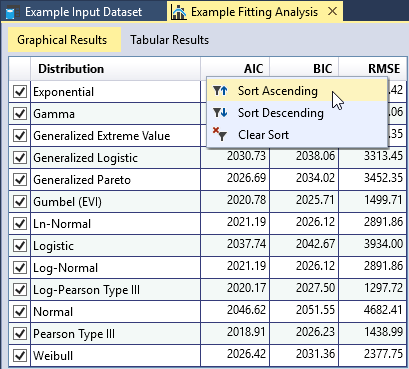Toggle Generalized Pareto checkbox
The image size is (409, 369).
coord(20,179)
